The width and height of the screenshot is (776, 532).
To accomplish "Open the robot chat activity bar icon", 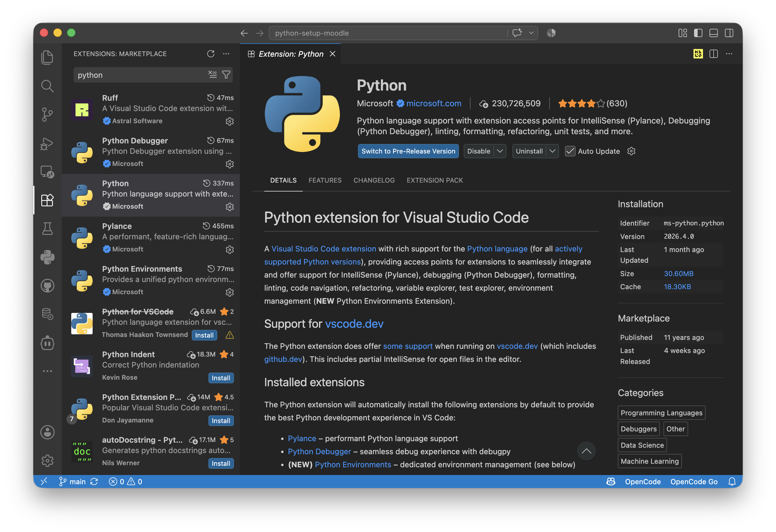I will coord(47,343).
